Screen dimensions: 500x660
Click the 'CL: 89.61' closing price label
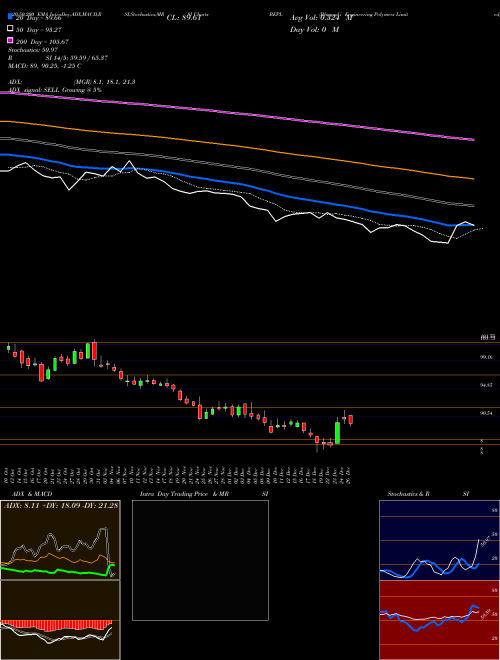point(182,18)
